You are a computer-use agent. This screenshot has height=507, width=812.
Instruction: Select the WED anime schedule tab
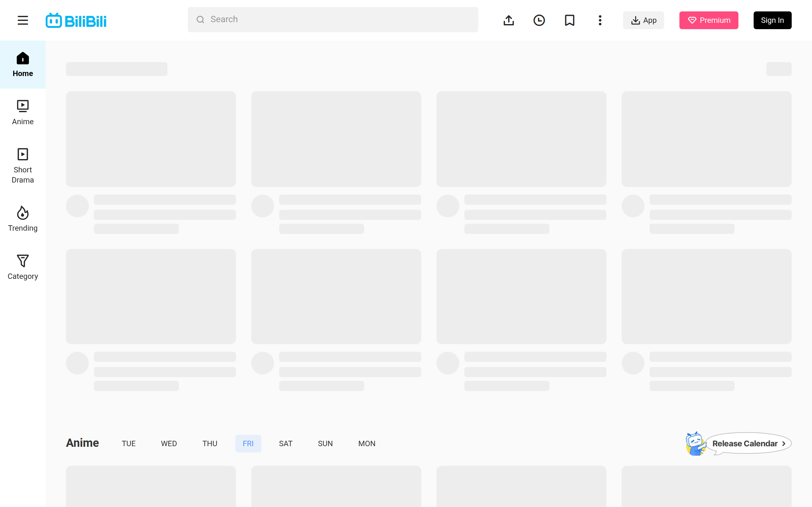coord(169,444)
